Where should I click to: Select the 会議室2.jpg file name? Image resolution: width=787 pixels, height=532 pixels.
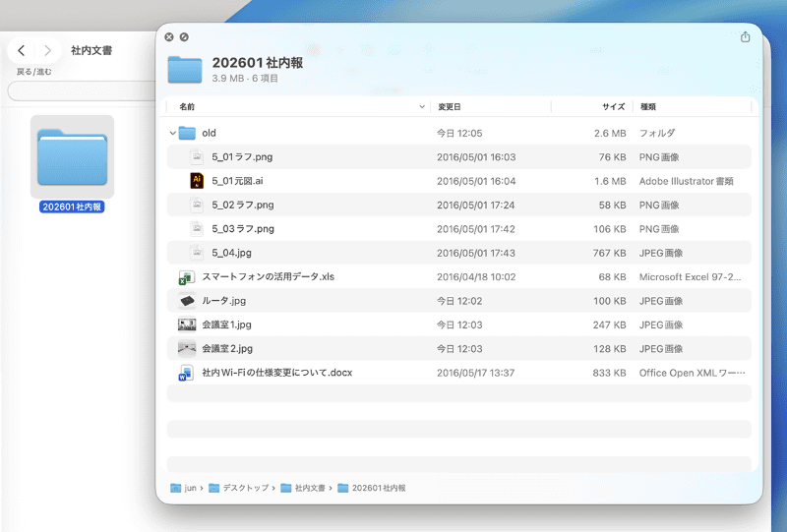tap(227, 348)
